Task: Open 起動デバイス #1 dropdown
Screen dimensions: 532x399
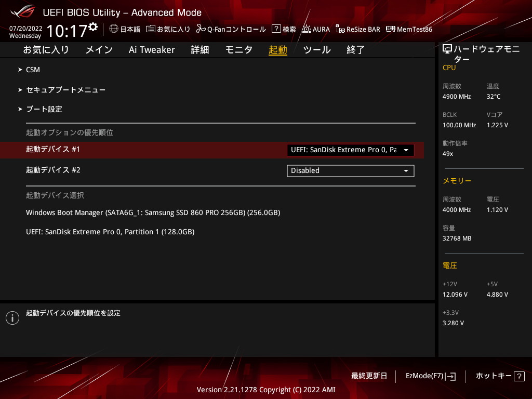Action: 350,150
